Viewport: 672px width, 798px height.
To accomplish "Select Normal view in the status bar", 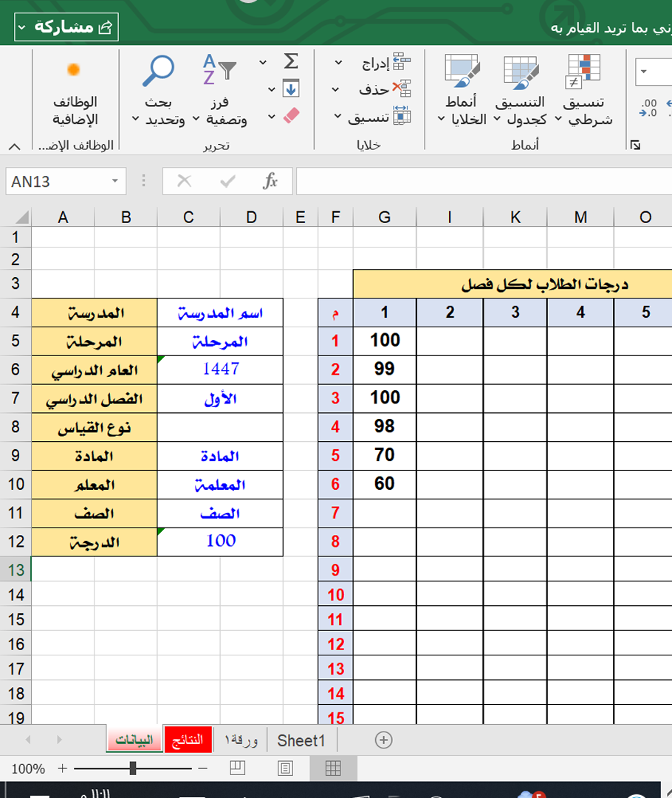I will point(333,768).
